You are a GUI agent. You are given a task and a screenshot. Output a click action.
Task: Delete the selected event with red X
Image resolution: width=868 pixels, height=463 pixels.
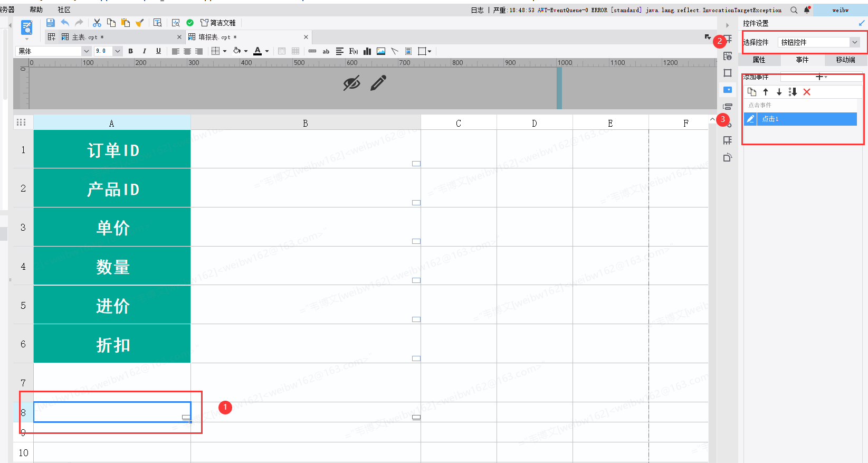807,92
